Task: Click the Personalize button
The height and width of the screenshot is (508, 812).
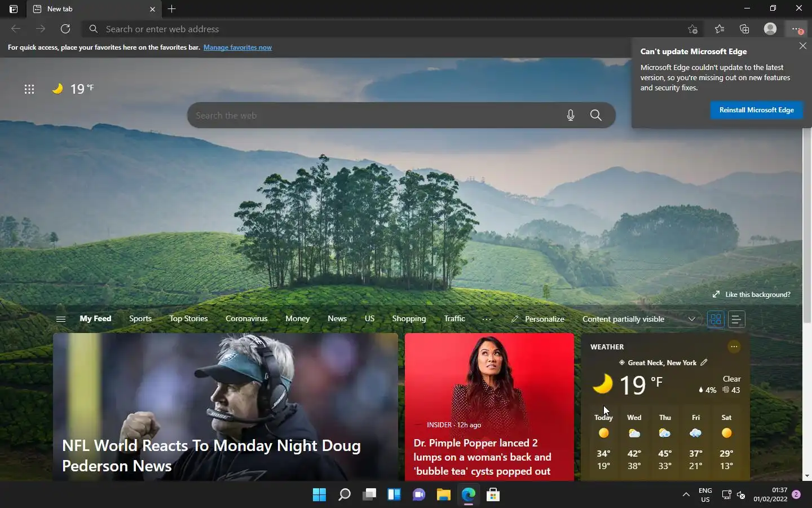Action: (x=537, y=319)
